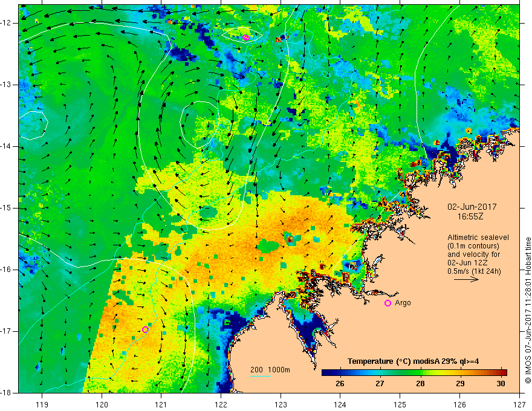The width and height of the screenshot is (532, 411).
Task: Click latitude axis label '-17'
Action: tap(6, 331)
